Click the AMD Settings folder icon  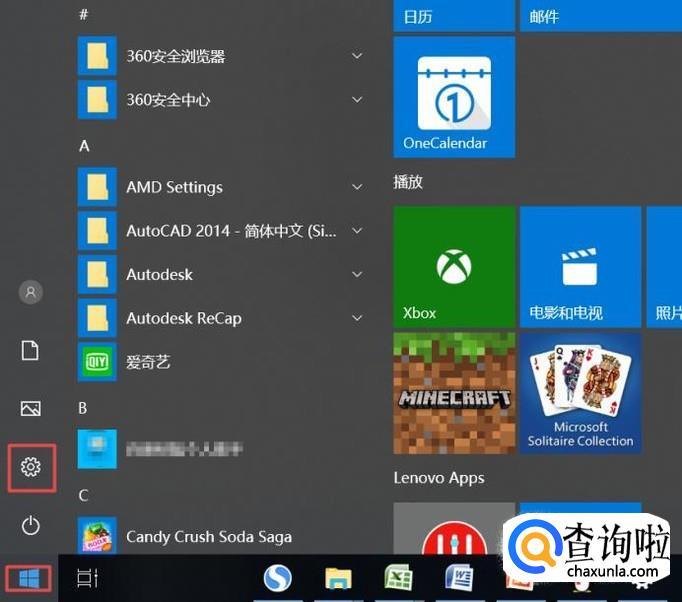[x=97, y=187]
